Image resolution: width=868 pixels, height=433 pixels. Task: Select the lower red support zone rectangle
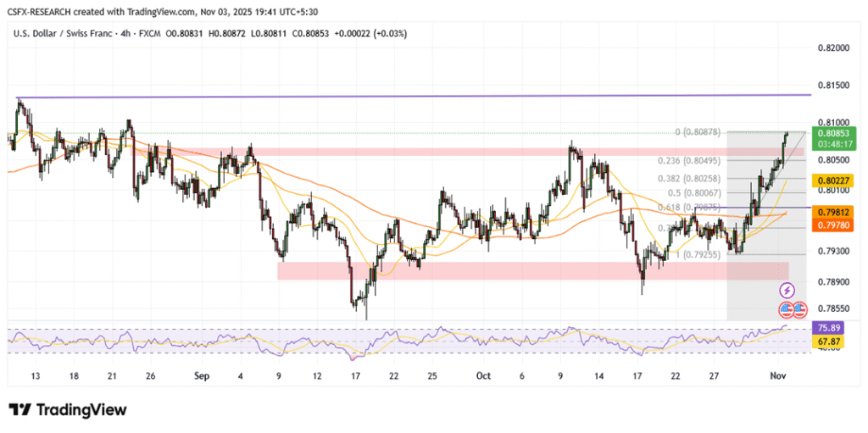pos(509,270)
